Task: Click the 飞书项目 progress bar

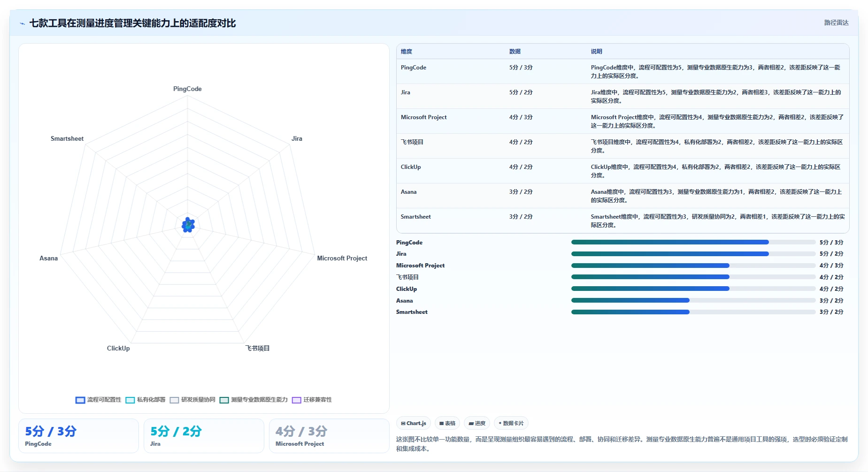Action: pyautogui.click(x=693, y=277)
